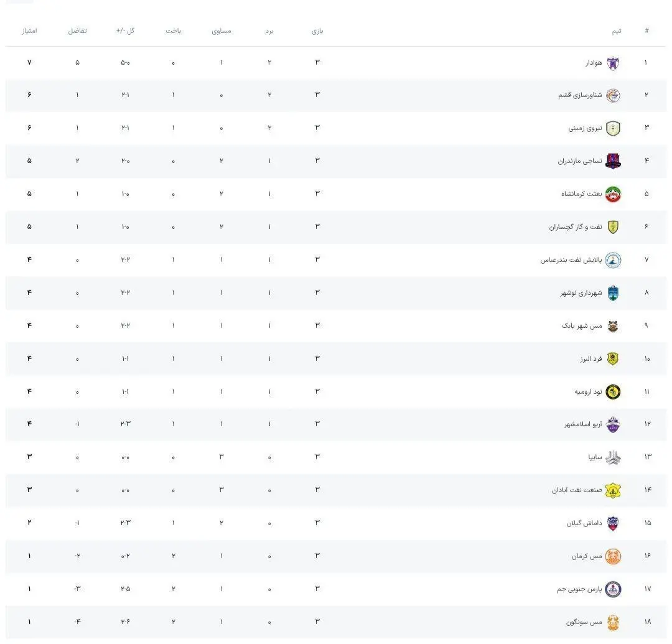Open the شهرداری نوشهر team link

tap(581, 293)
